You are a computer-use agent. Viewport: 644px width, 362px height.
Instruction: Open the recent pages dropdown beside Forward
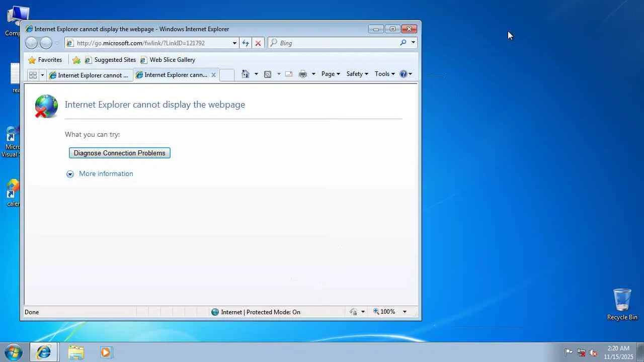[x=57, y=43]
